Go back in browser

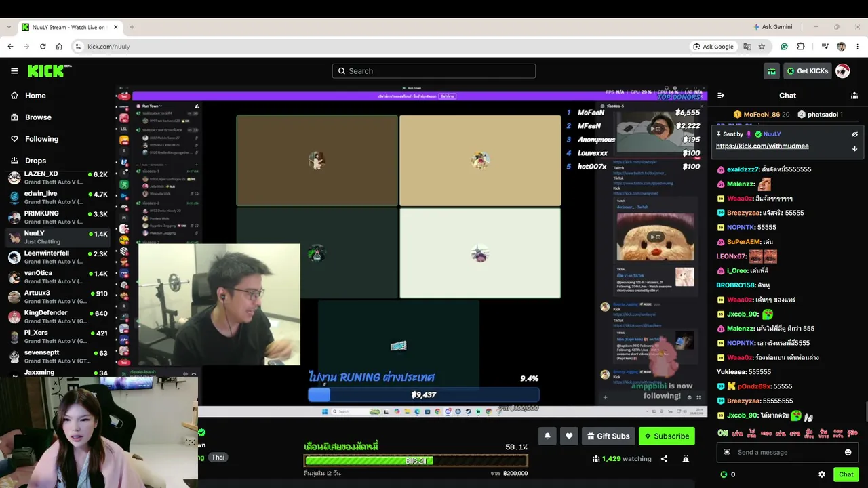10,47
